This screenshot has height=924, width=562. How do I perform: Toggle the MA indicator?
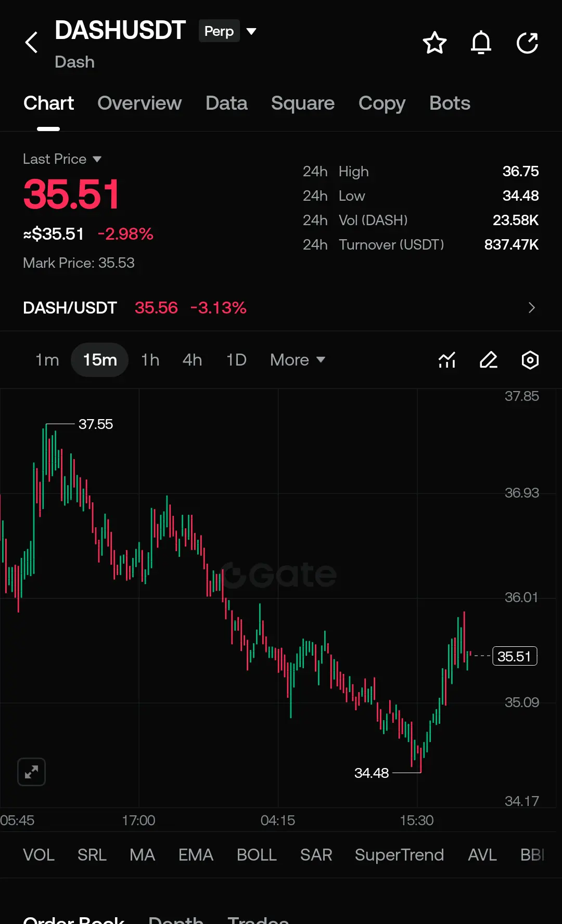(x=142, y=855)
